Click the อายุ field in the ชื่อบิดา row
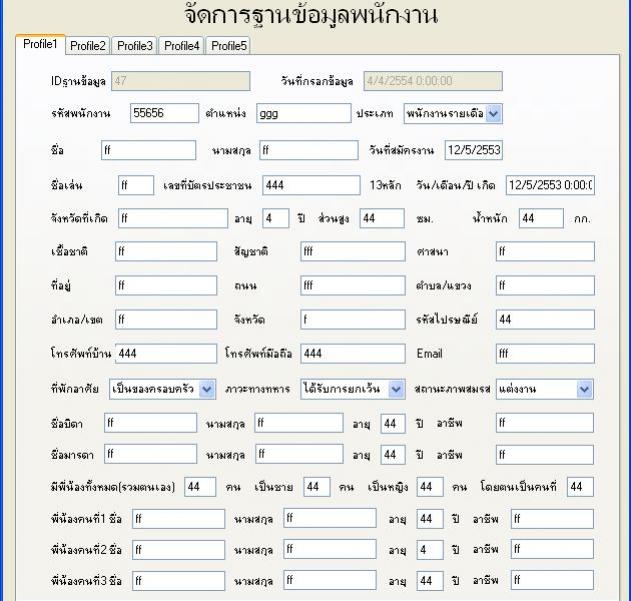Screen dimensions: 631x601 tap(393, 423)
